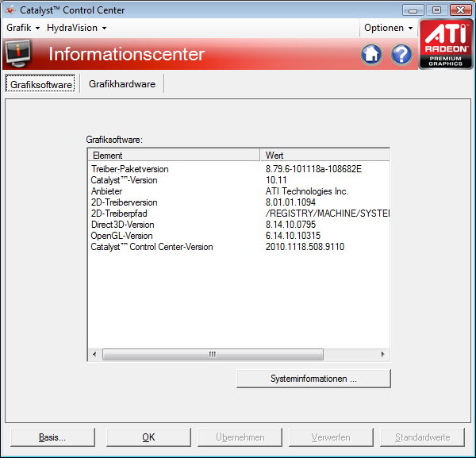The image size is (476, 458).
Task: Click the Standardwerte button
Action: pyautogui.click(x=422, y=437)
